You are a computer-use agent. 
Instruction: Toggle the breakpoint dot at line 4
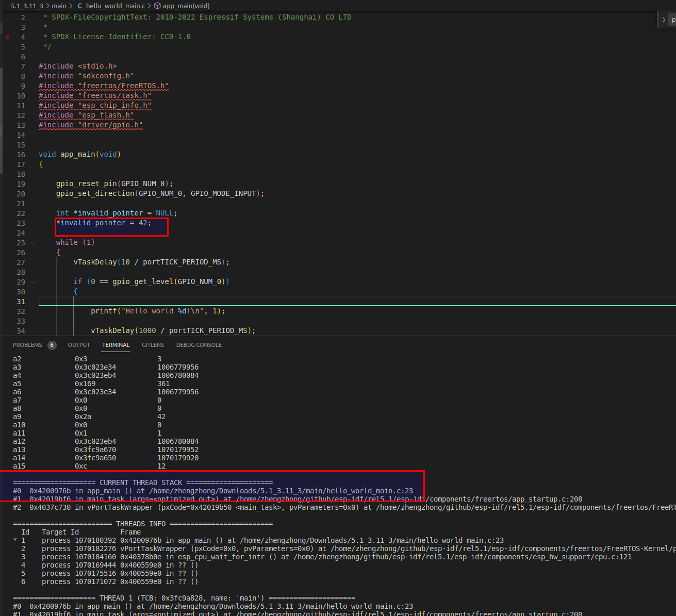point(7,37)
